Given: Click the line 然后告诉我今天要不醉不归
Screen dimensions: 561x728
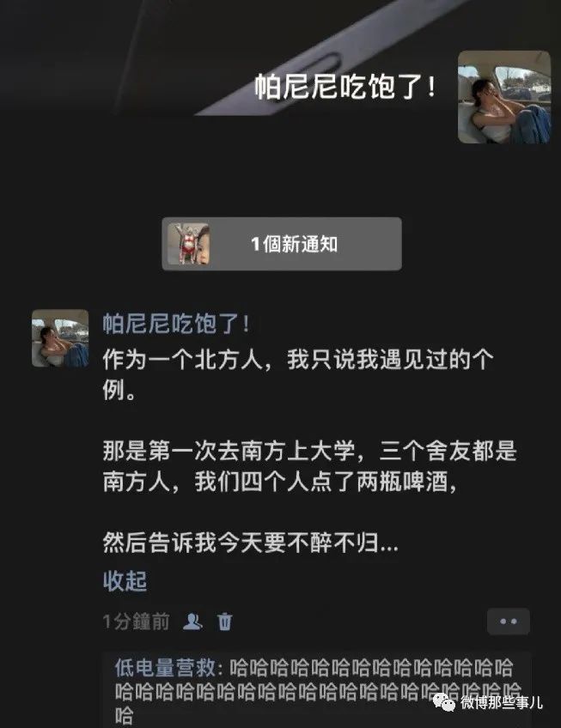Looking at the screenshot, I should [250, 543].
